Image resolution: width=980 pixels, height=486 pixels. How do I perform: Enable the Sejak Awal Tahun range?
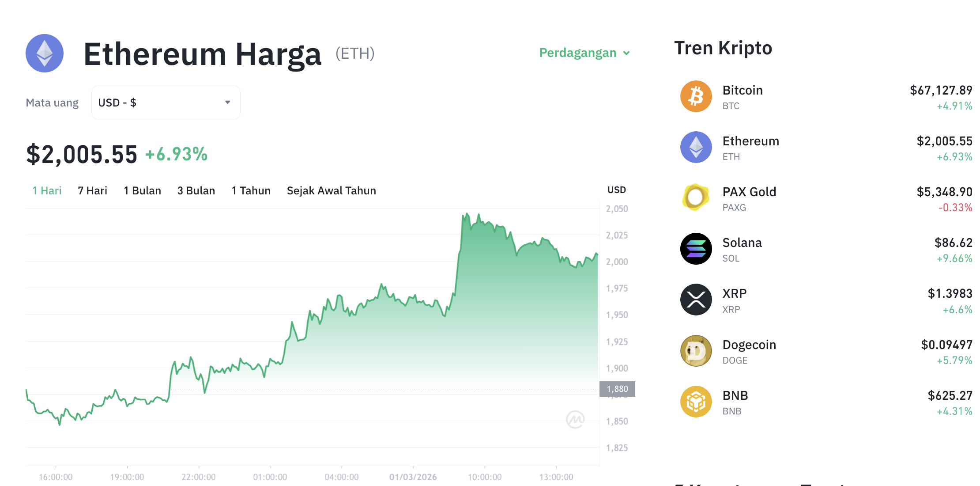[331, 190]
